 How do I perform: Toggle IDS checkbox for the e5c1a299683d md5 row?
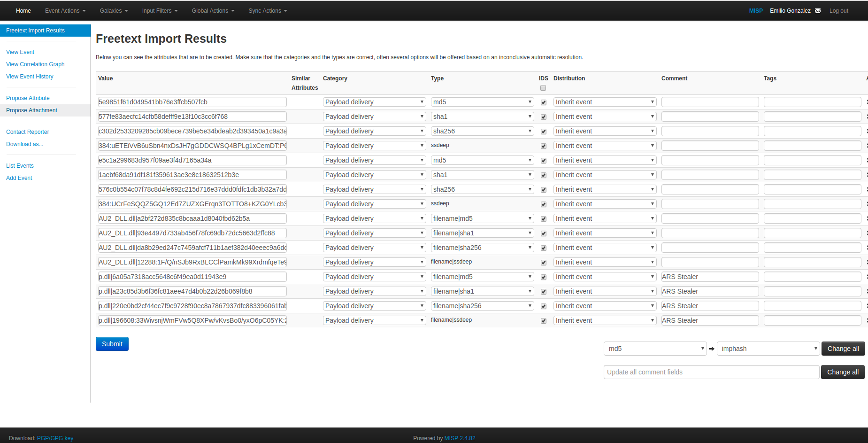(x=544, y=161)
